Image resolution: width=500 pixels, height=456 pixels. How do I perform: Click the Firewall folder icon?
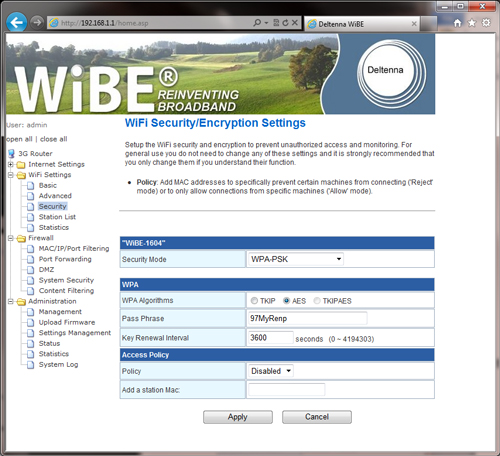coord(21,238)
